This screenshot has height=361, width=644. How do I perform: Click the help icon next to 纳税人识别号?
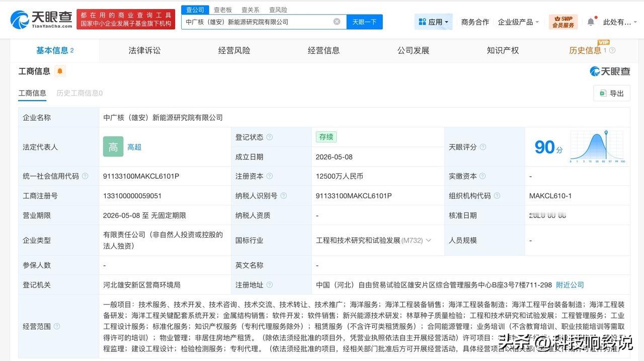(x=284, y=196)
